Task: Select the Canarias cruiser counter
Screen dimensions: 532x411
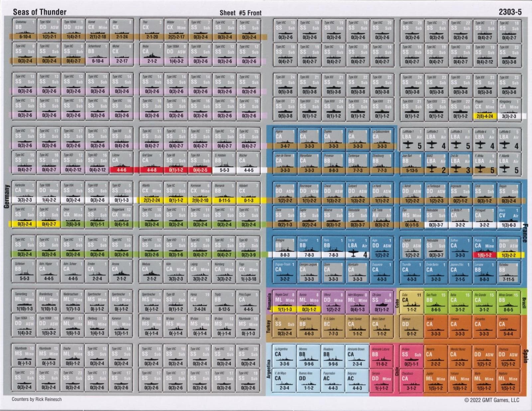Action: click(509, 327)
